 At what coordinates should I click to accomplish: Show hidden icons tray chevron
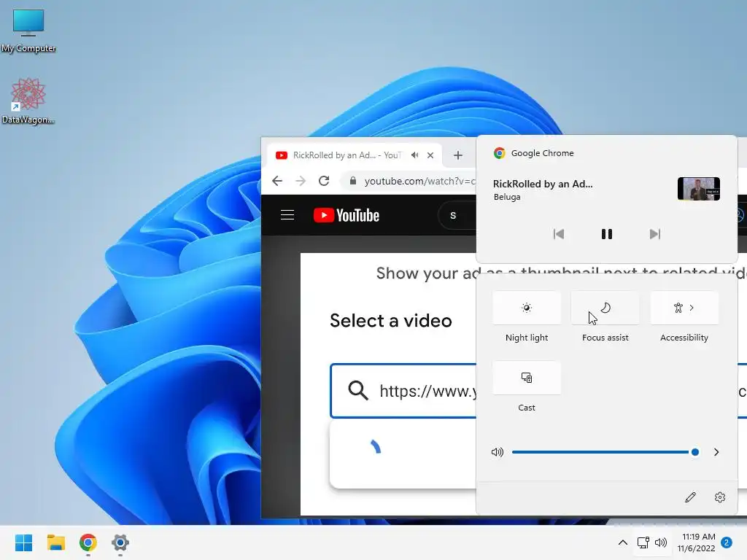pyautogui.click(x=623, y=542)
